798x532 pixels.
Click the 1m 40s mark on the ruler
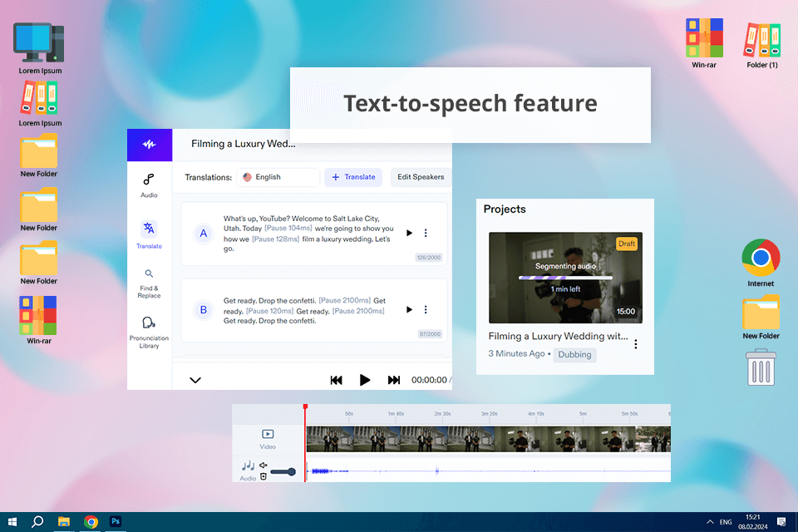(x=396, y=414)
